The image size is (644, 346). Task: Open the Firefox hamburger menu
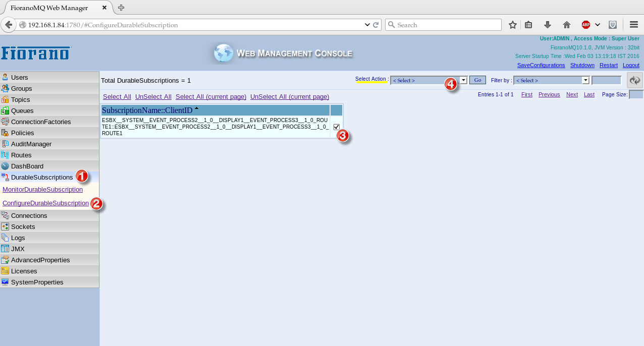tap(634, 25)
